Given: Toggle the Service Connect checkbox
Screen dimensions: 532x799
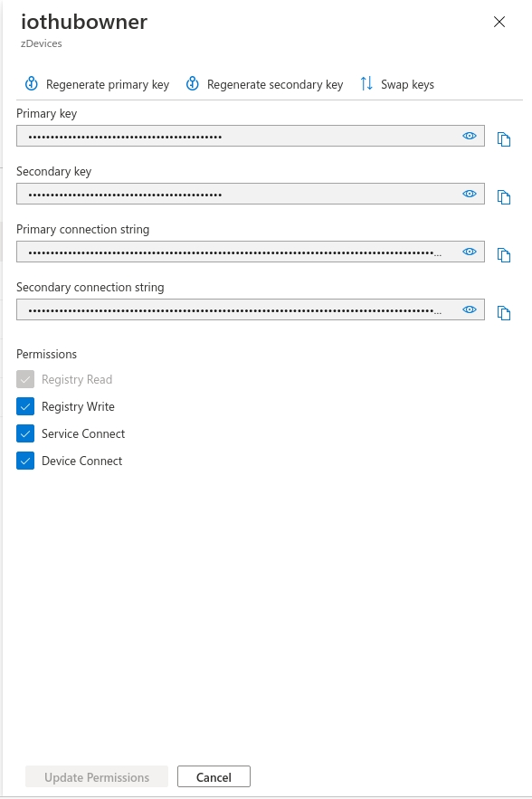Looking at the screenshot, I should (25, 433).
